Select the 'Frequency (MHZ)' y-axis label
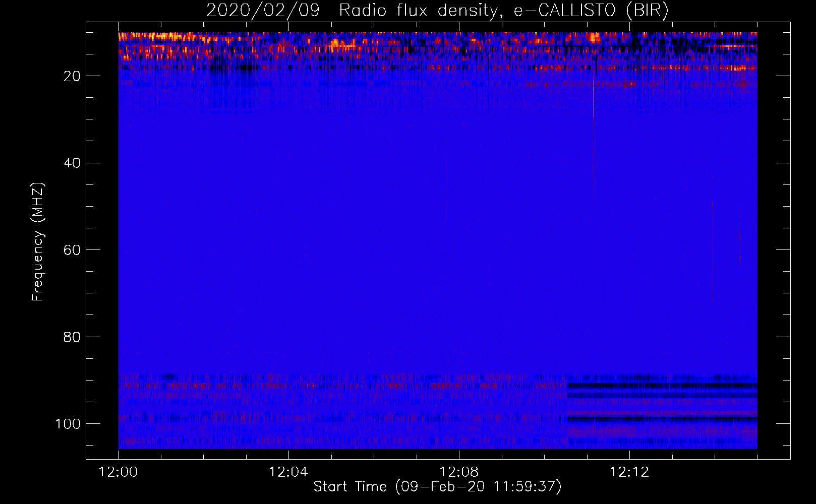This screenshot has height=504, width=816. coord(38,242)
